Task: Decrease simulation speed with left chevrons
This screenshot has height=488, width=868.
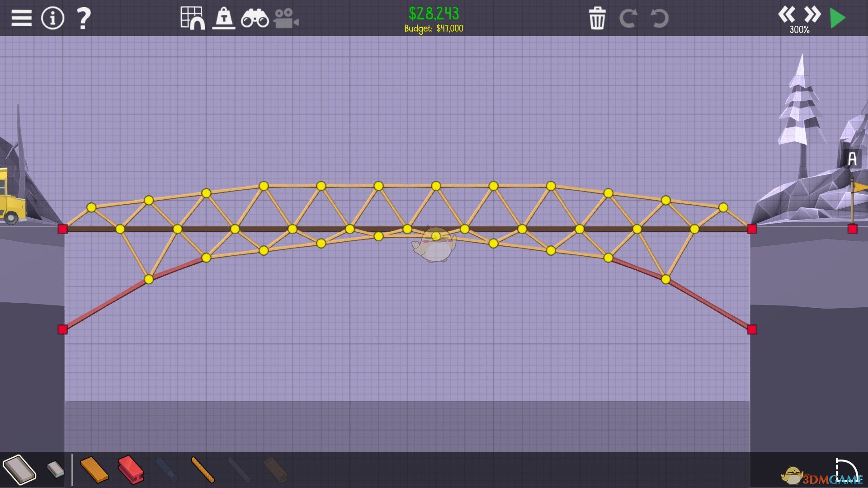Action: pos(786,15)
